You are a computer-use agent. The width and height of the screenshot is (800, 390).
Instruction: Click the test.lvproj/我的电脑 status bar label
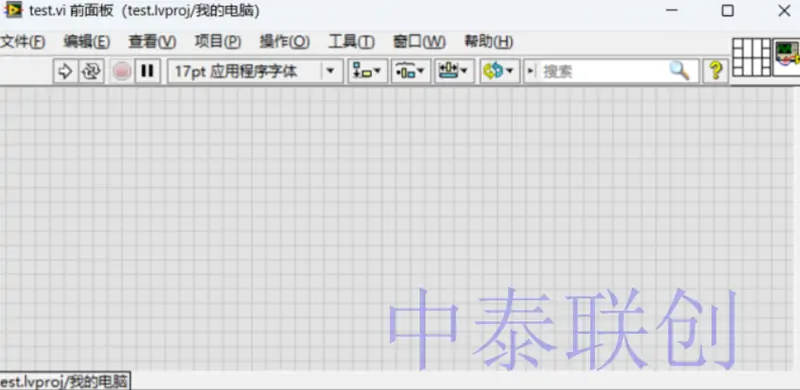tap(64, 381)
